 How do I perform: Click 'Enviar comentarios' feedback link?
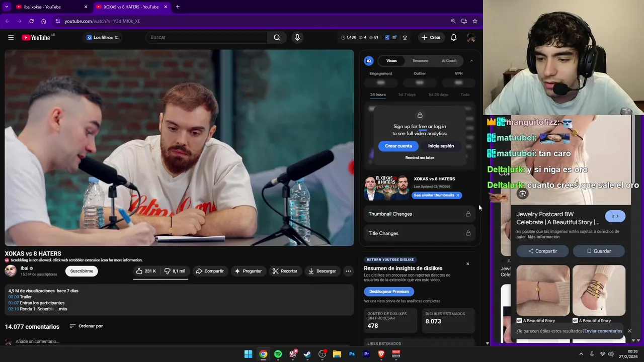point(603,331)
